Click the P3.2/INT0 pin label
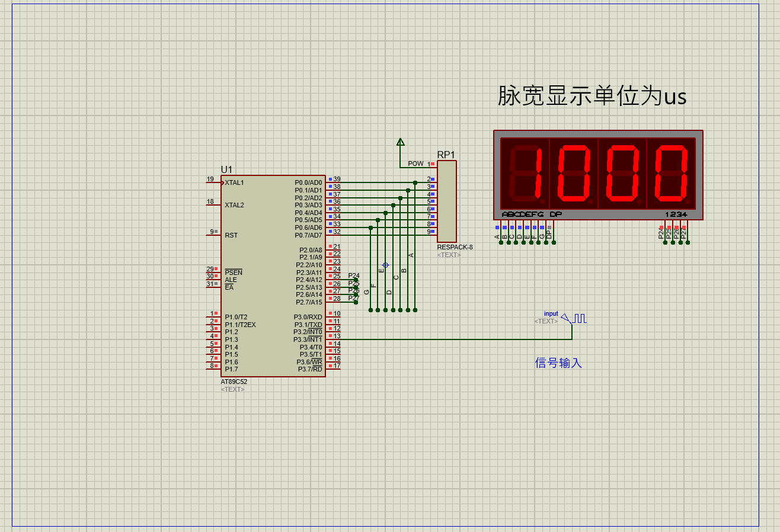This screenshot has width=780, height=532. (308, 332)
